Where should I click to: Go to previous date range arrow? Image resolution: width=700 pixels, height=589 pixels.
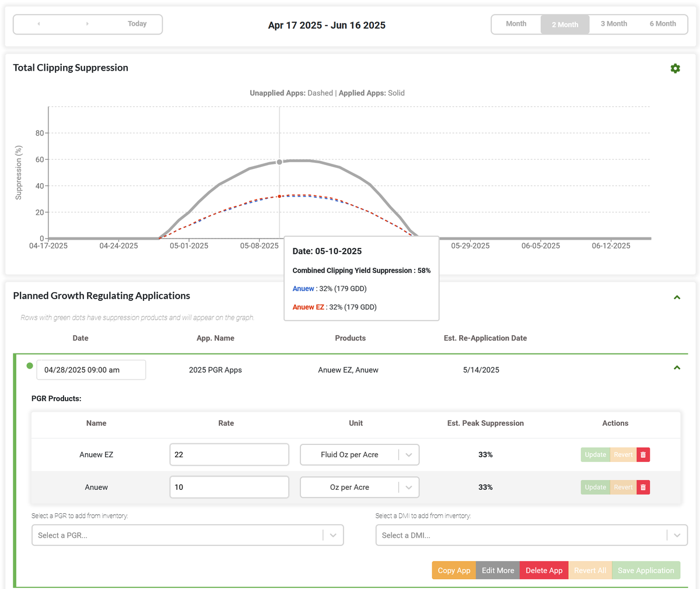coord(38,24)
